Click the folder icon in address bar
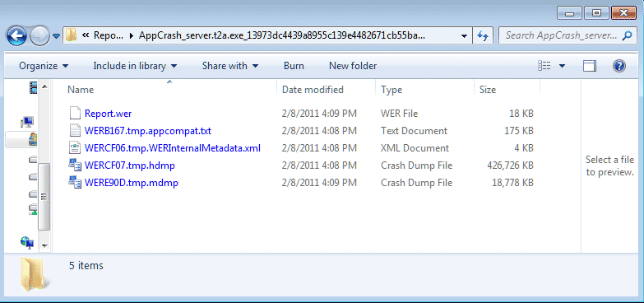The image size is (644, 303). pos(72,35)
